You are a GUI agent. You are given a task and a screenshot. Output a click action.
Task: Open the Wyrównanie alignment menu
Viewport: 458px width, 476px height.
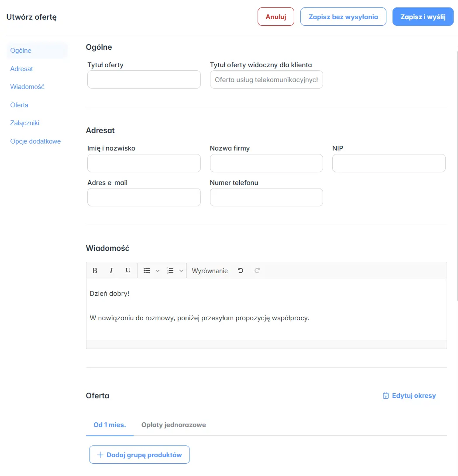(x=210, y=271)
